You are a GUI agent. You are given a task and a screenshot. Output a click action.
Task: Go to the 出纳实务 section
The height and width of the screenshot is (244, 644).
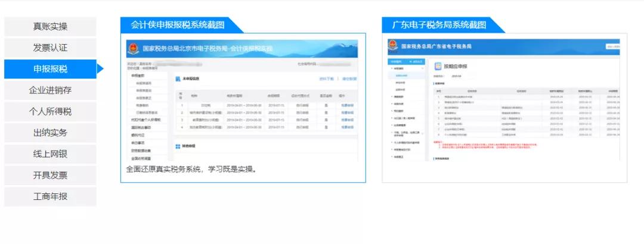coord(50,133)
